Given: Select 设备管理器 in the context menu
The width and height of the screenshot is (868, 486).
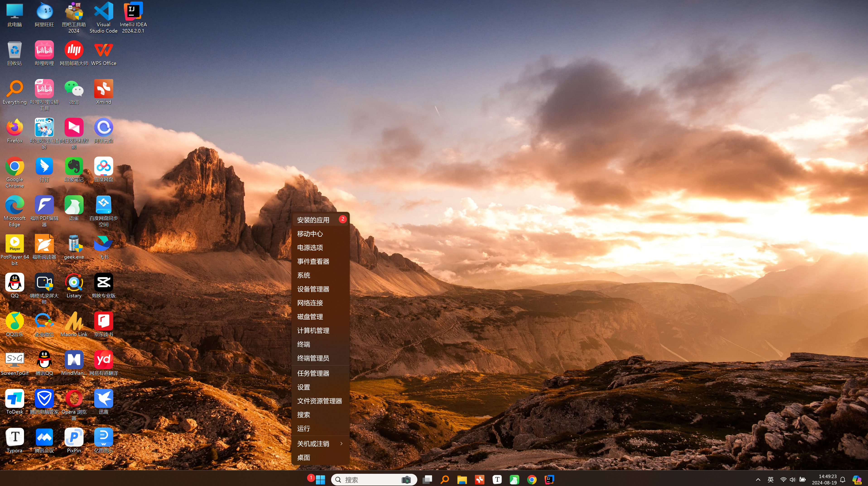Looking at the screenshot, I should (313, 289).
